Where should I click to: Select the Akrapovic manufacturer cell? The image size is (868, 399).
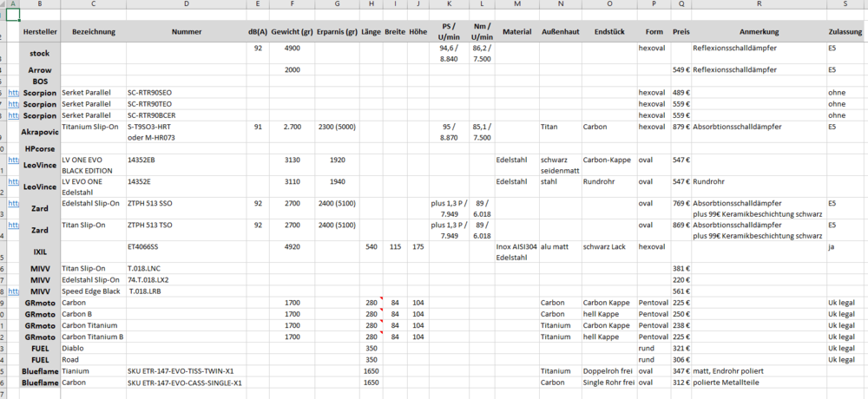(x=39, y=132)
